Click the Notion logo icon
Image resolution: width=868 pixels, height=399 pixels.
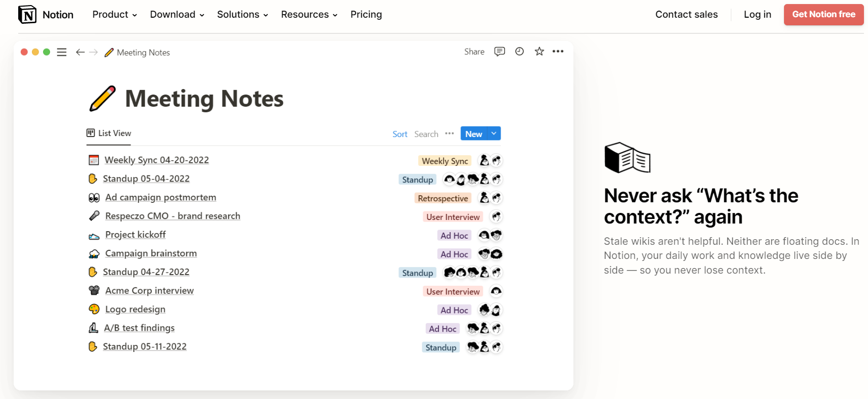(27, 15)
